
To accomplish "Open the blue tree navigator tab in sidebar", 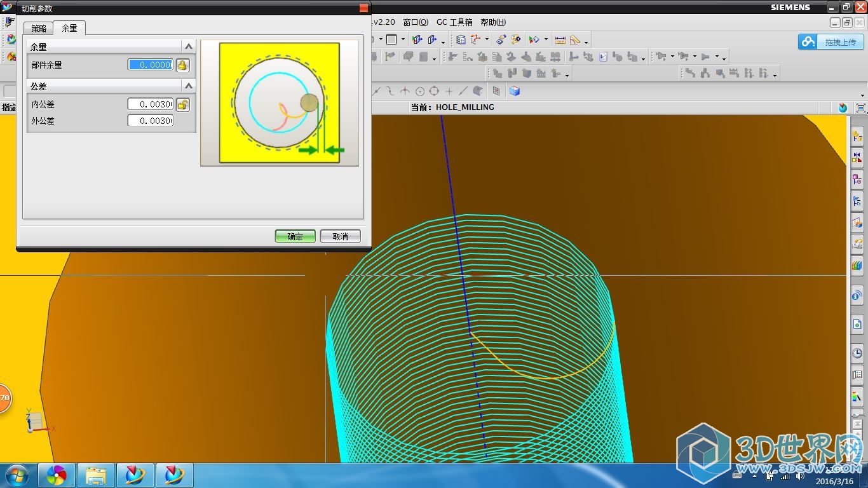I will click(857, 201).
